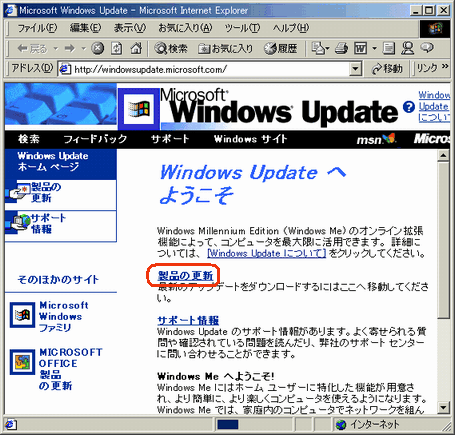Click the vertical scrollbar thumb
This screenshot has width=455, height=435.
tap(443, 240)
